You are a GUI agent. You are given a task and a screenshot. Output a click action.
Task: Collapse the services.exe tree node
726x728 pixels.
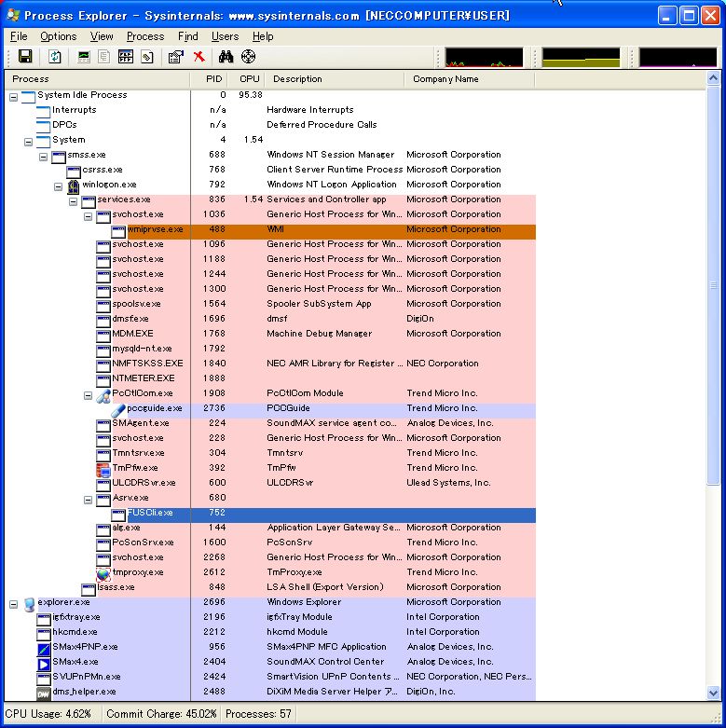pos(74,199)
